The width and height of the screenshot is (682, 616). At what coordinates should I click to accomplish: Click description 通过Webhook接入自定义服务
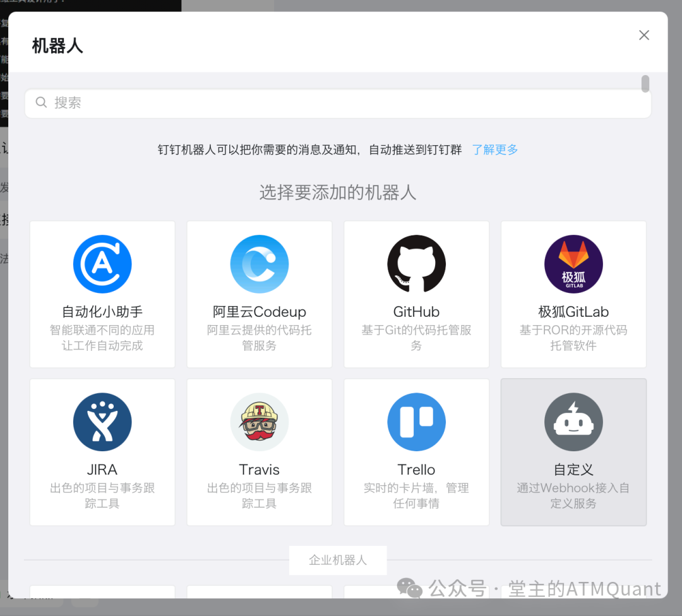[573, 495]
